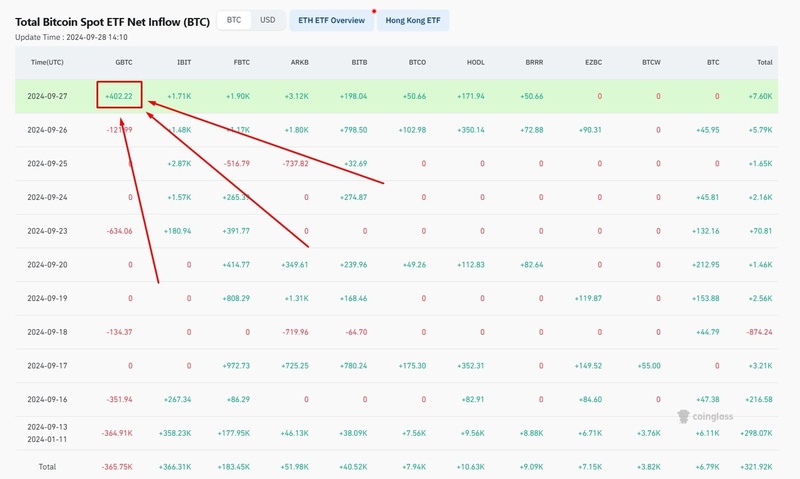Click the +7.60K total value
The width and height of the screenshot is (800, 479).
(760, 96)
